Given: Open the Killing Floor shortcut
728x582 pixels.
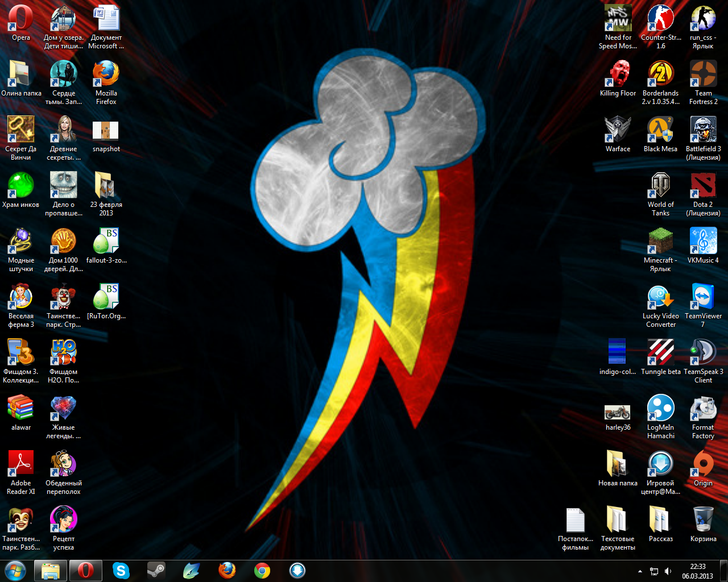Looking at the screenshot, I should click(618, 78).
